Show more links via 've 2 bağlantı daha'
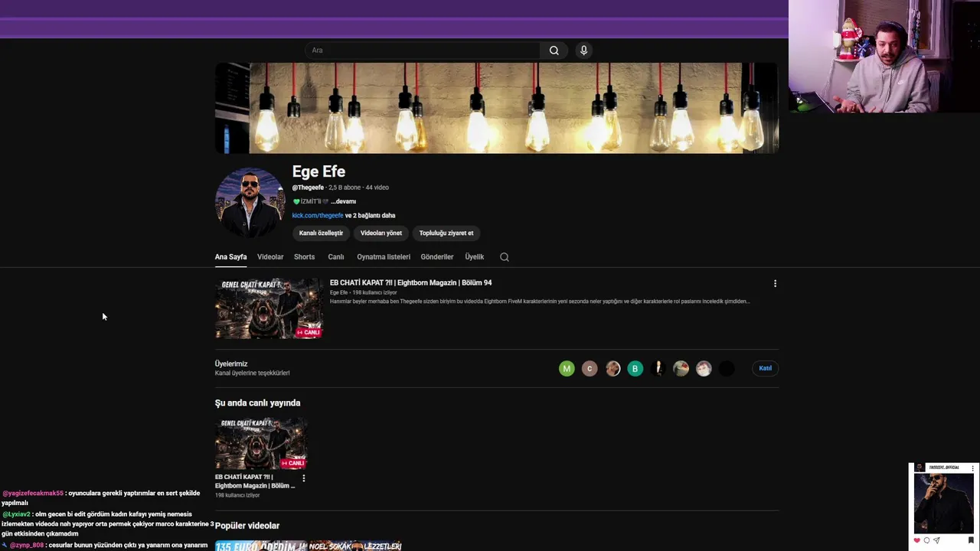980x551 pixels. click(x=371, y=216)
